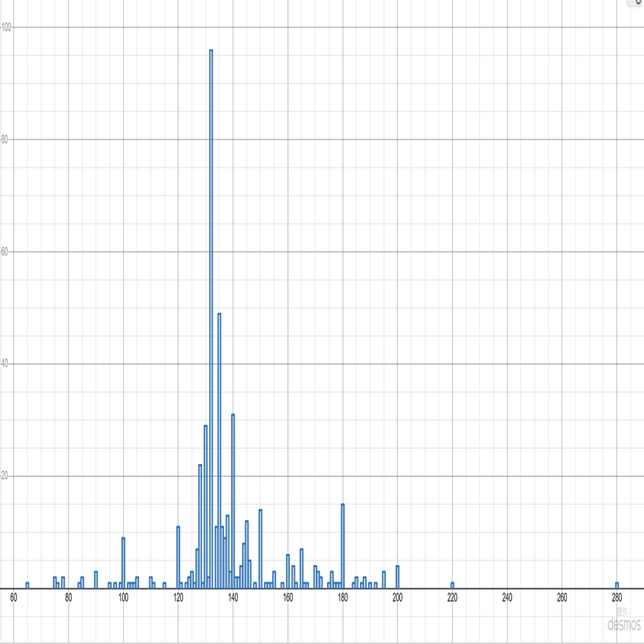Image resolution: width=644 pixels, height=644 pixels.
Task: Click the x-axis label "140"
Action: (233, 598)
